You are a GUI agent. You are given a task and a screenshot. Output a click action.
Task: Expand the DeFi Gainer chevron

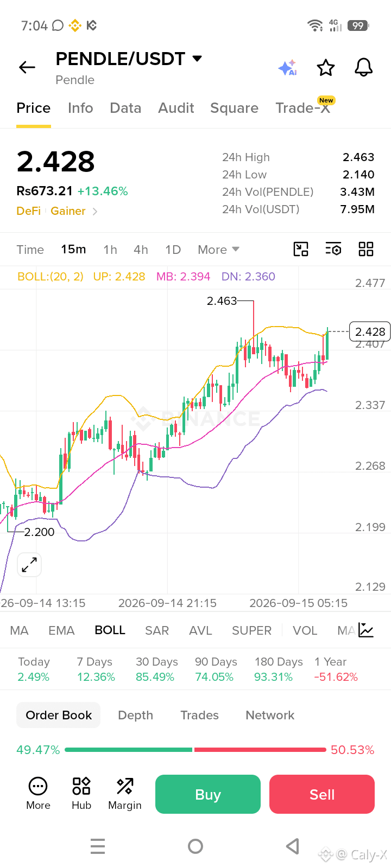click(x=94, y=212)
